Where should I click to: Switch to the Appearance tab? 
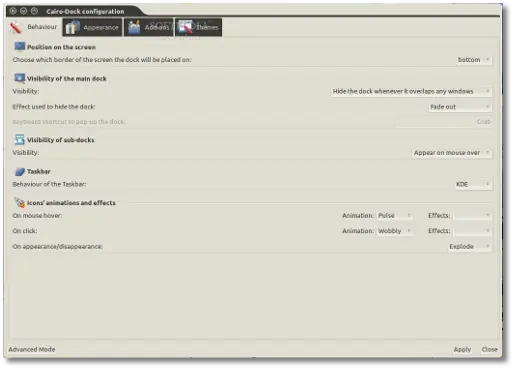[93, 27]
